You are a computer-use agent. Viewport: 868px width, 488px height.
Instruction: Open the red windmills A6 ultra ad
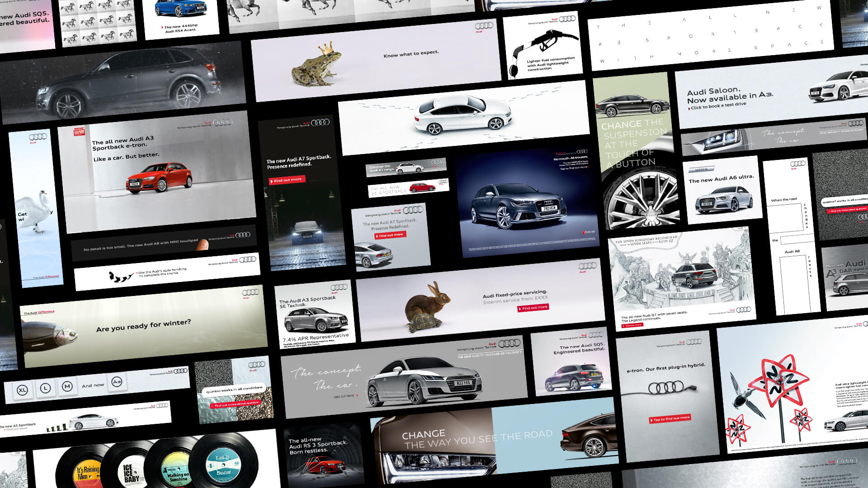(x=793, y=386)
